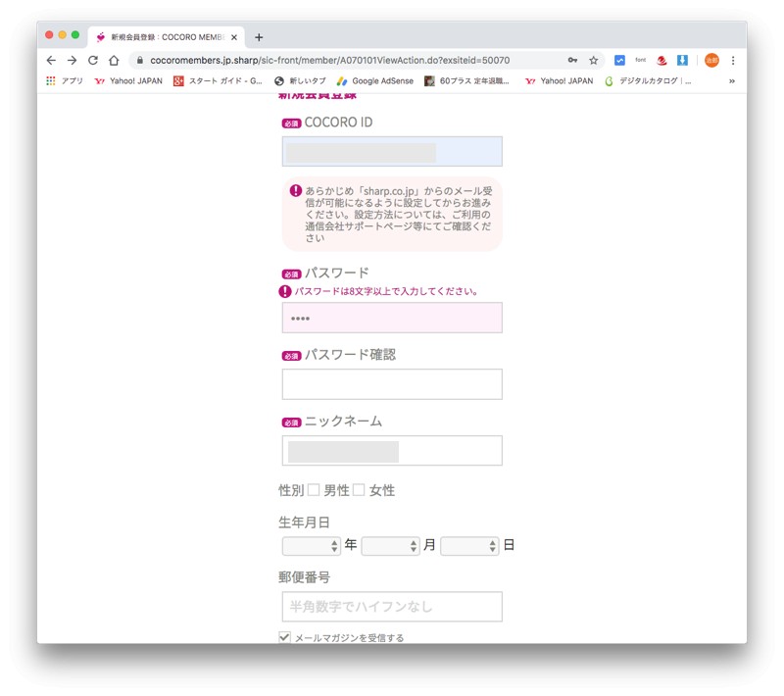This screenshot has height=696, width=784.
Task: Open a new tab with the plus icon
Action: pos(259,37)
